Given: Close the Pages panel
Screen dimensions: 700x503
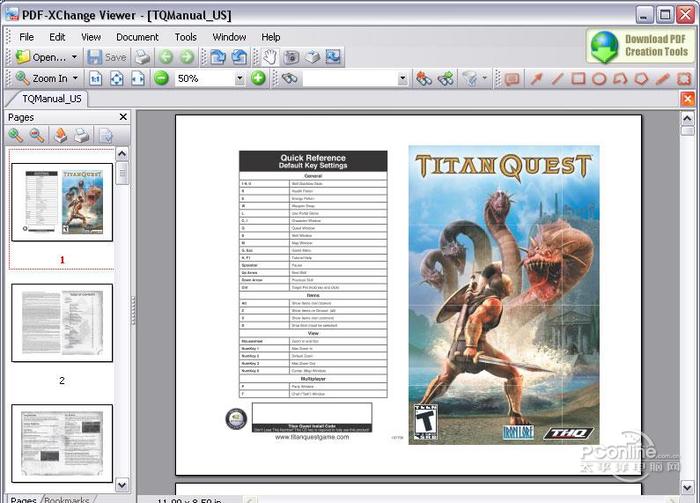Looking at the screenshot, I should (123, 117).
